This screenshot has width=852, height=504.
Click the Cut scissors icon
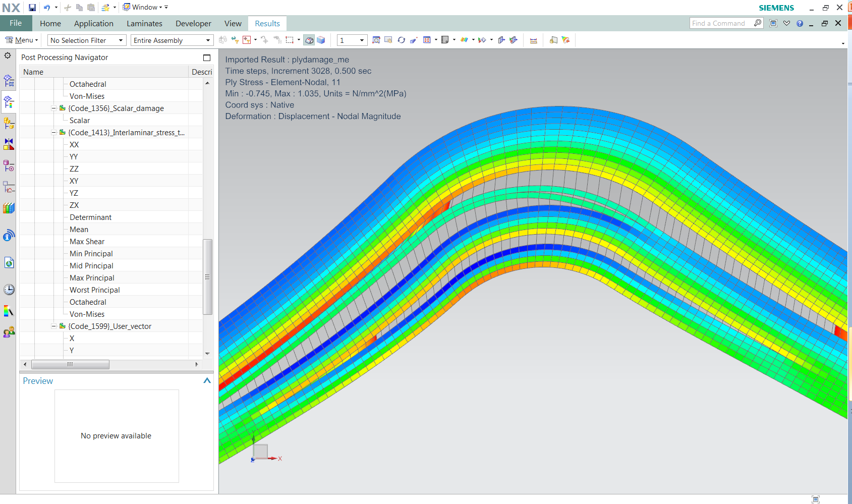[68, 8]
